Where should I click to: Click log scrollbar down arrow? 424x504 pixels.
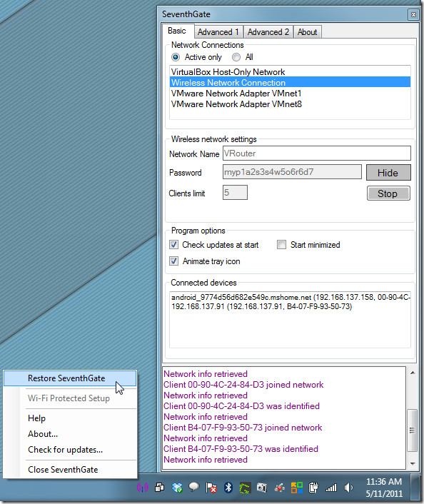point(413,464)
